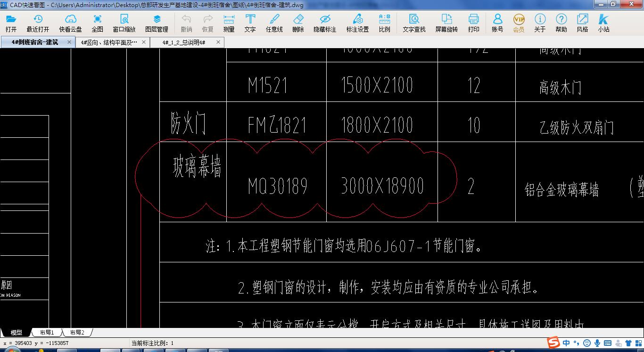Open the 比例 scale tool
This screenshot has height=352, width=644.
click(384, 23)
